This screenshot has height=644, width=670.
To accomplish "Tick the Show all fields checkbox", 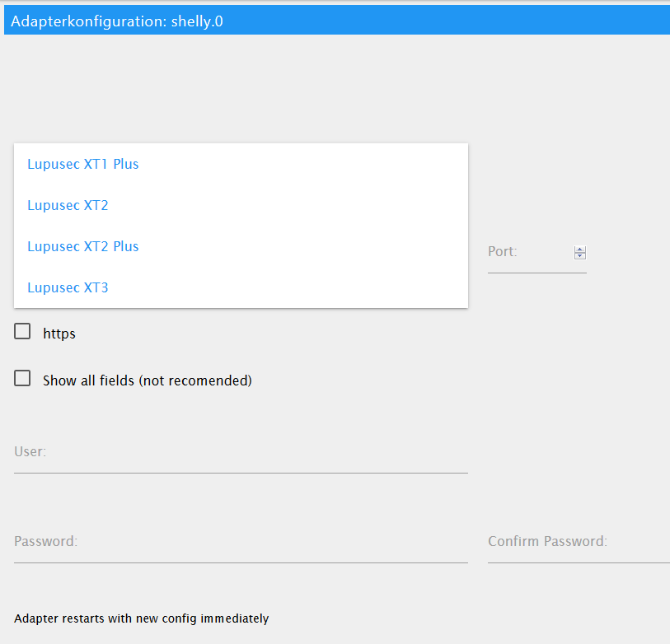I will (23, 379).
